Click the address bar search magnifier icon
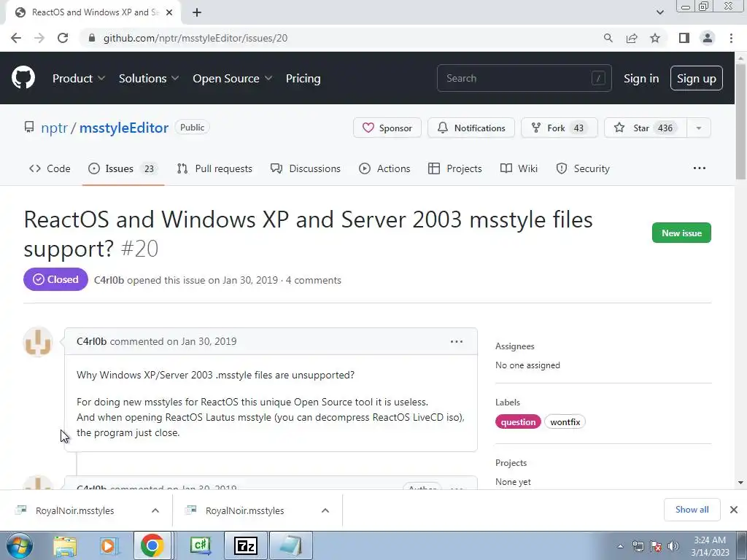 (608, 38)
